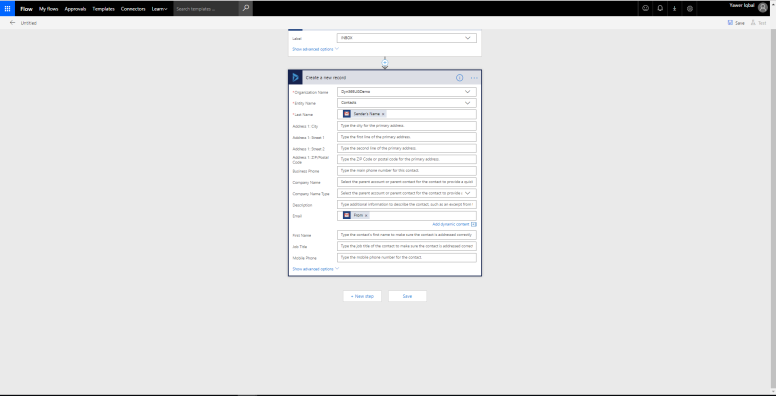Remove the Sender's Name token
Image resolution: width=776 pixels, height=396 pixels.
tap(383, 114)
